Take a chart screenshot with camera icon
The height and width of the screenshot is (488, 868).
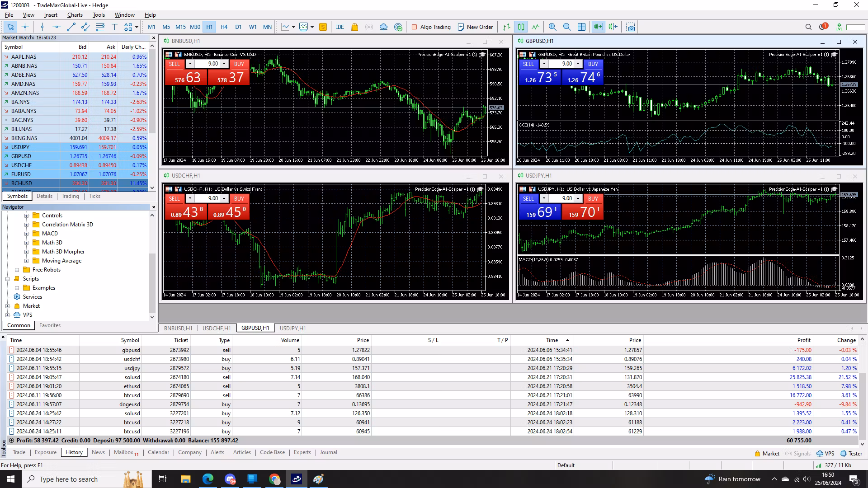pos(631,27)
